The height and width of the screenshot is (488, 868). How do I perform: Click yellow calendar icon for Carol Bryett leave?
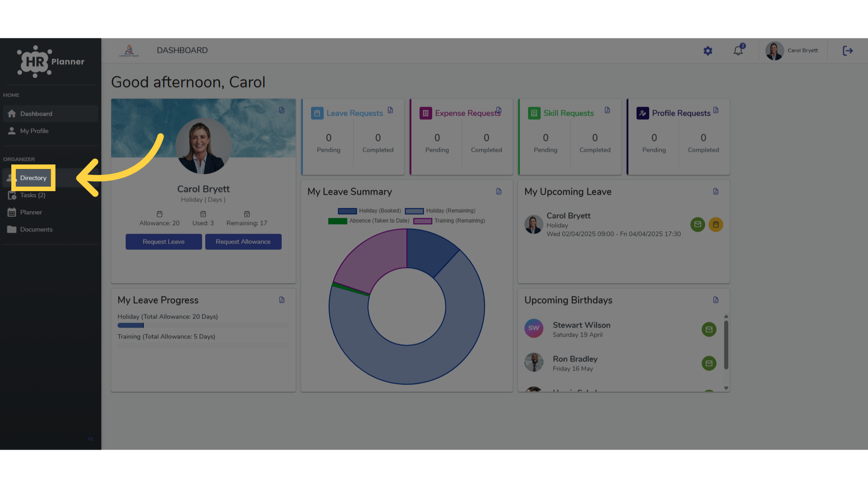pos(716,225)
